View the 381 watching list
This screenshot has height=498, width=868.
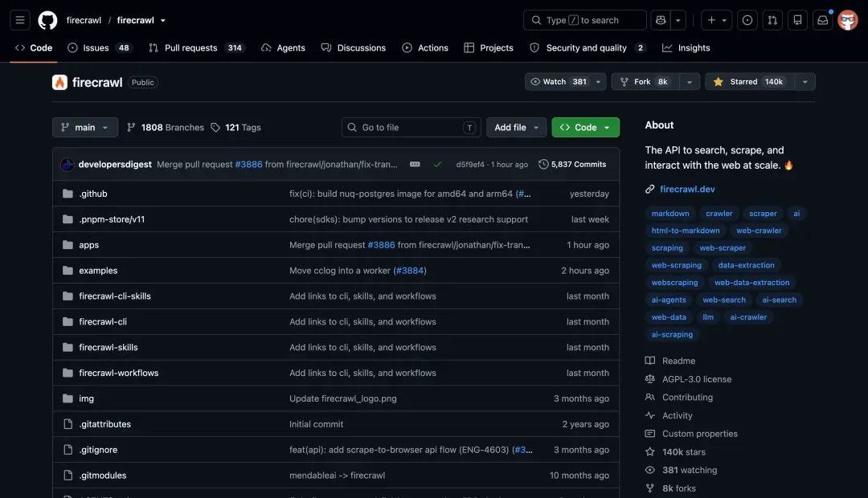[x=690, y=471]
